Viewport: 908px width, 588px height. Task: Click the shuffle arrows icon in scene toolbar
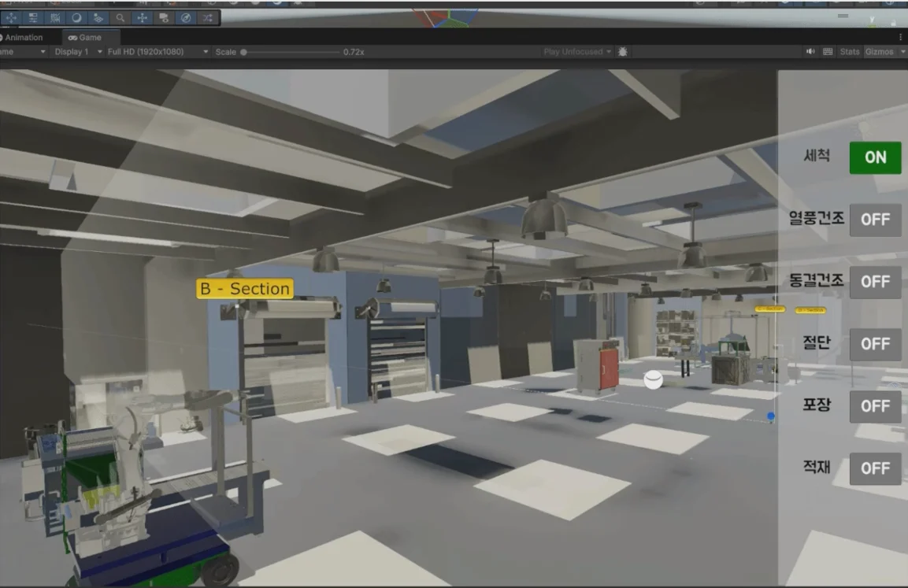click(208, 17)
